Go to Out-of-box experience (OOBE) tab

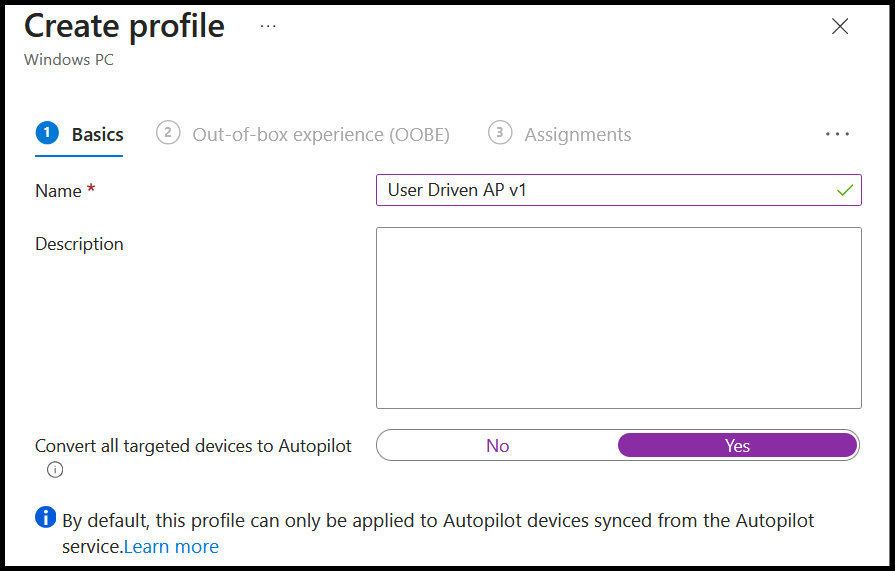coord(303,135)
